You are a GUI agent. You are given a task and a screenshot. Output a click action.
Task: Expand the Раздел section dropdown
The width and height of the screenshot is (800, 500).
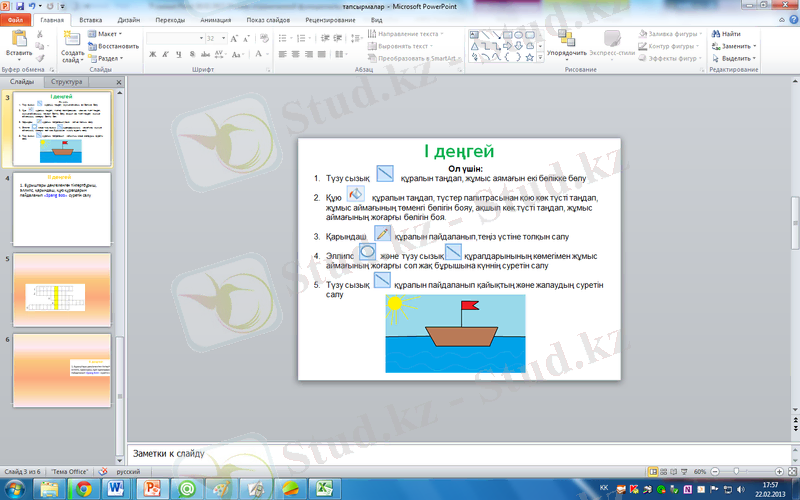[110, 58]
